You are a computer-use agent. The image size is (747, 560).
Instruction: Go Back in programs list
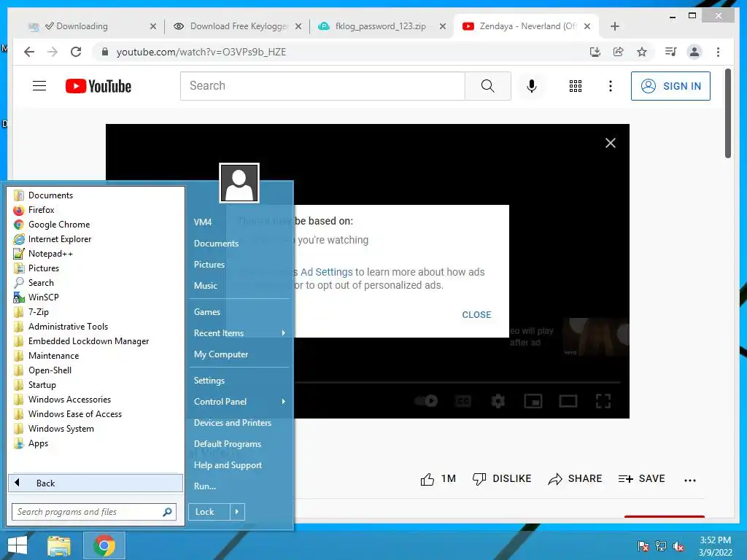tap(96, 483)
